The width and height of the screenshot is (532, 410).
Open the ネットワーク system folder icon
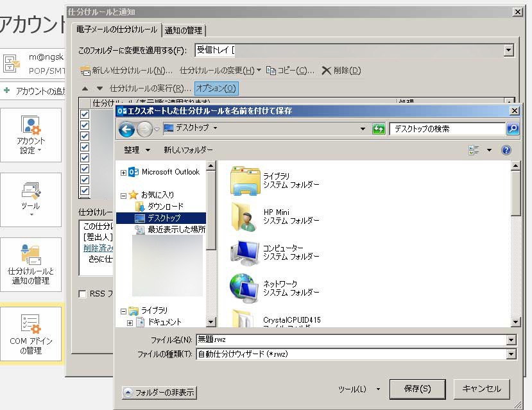pyautogui.click(x=243, y=287)
